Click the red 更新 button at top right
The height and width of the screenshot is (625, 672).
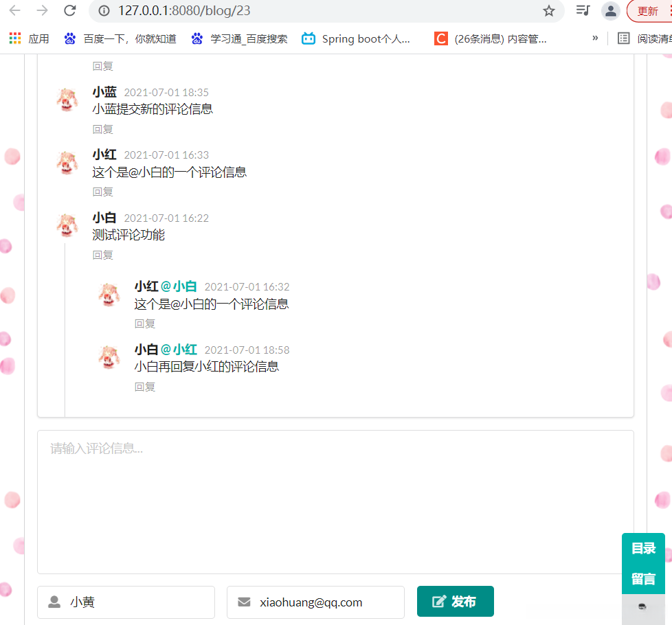[x=647, y=12]
